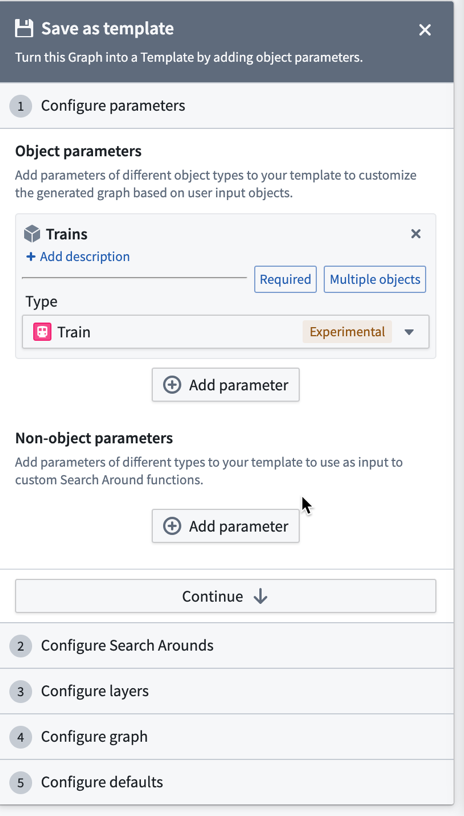The width and height of the screenshot is (464, 816).
Task: Expand the Configure Search Arounds section
Action: [x=227, y=646]
